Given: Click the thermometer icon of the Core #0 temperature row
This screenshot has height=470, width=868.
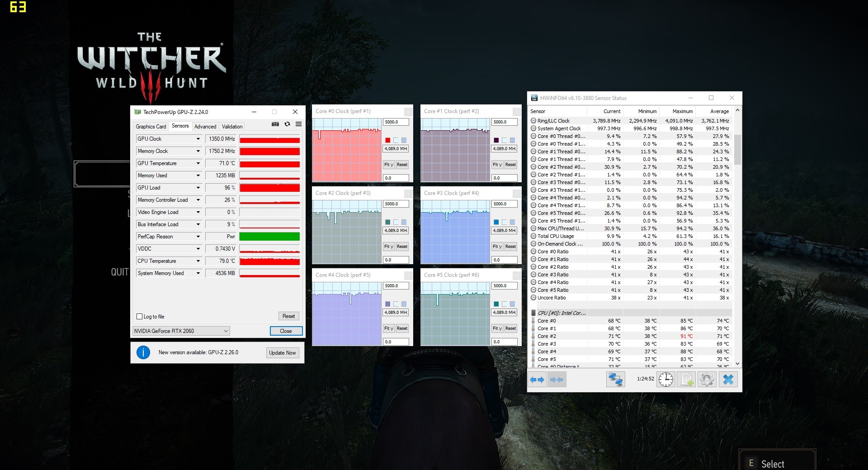Looking at the screenshot, I should 533,321.
